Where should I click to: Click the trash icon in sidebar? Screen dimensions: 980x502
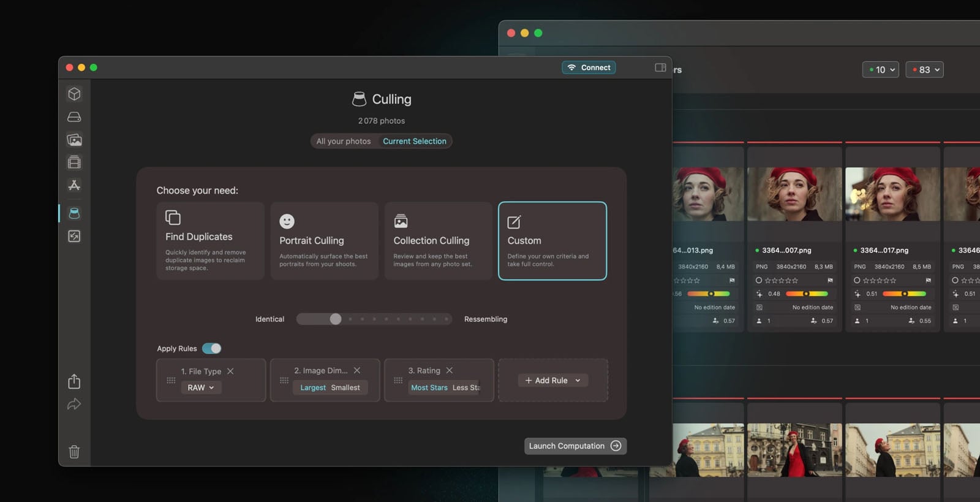click(74, 452)
